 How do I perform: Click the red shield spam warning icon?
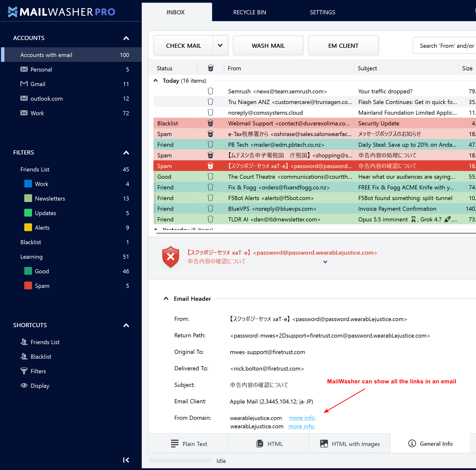pyautogui.click(x=170, y=257)
